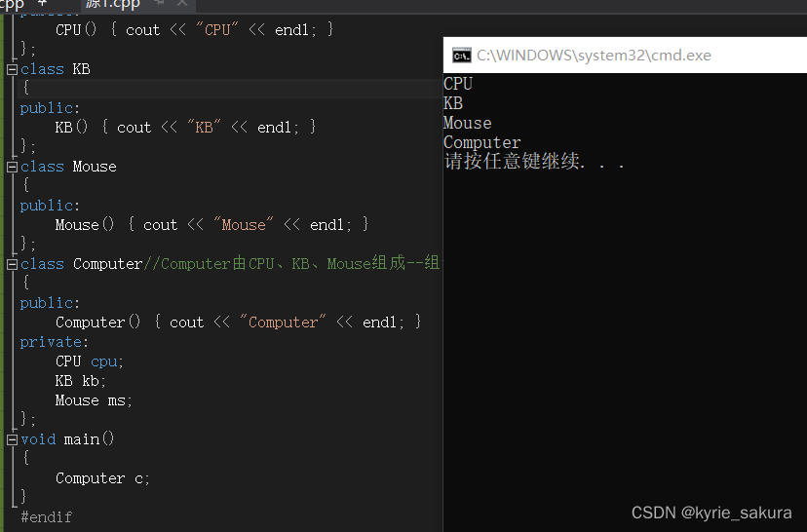
Task: Collapse the class KB code block
Action: (x=13, y=69)
